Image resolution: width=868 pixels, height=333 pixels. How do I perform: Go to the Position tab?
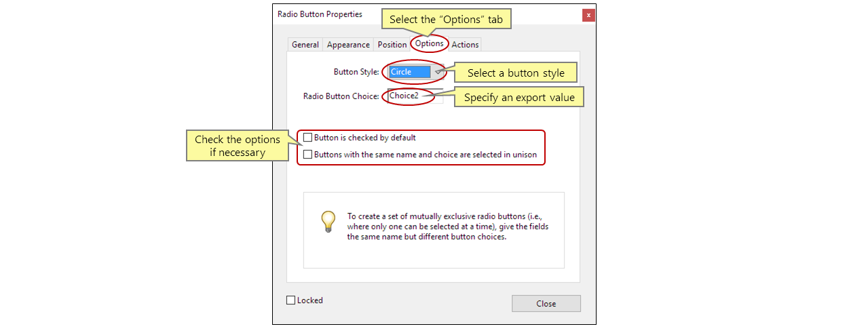(x=392, y=45)
